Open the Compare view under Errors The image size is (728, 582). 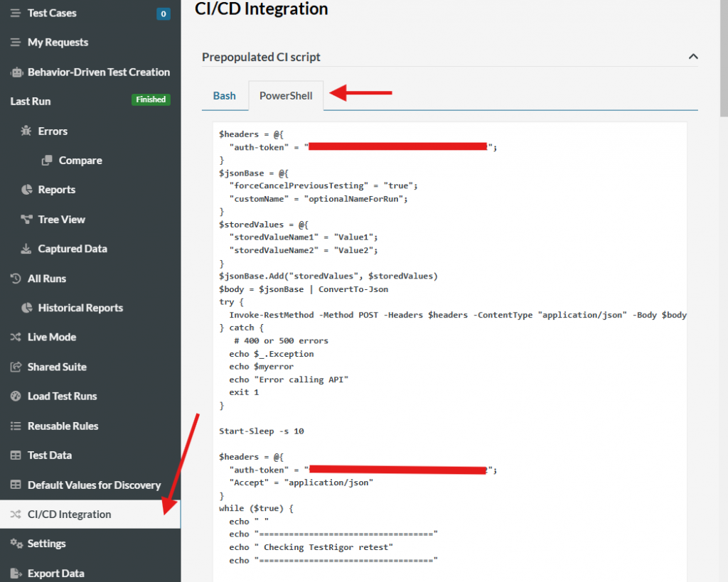80,161
